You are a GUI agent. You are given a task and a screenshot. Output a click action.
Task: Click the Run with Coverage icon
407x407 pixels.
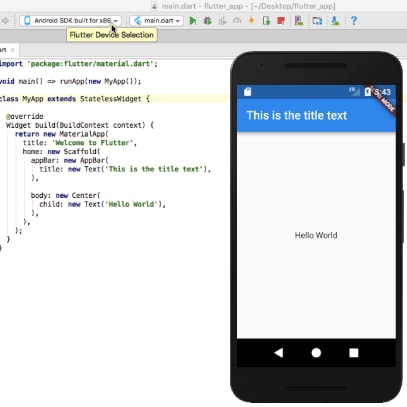click(x=222, y=21)
